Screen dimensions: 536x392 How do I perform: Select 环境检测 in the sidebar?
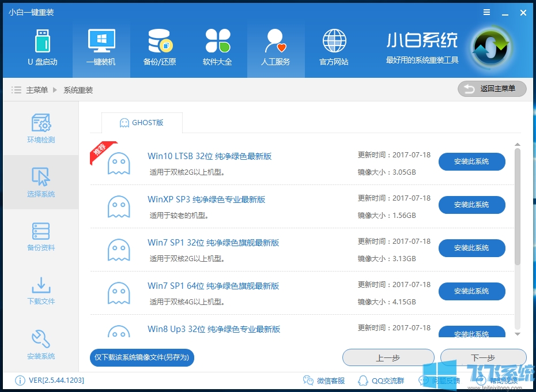pos(40,128)
